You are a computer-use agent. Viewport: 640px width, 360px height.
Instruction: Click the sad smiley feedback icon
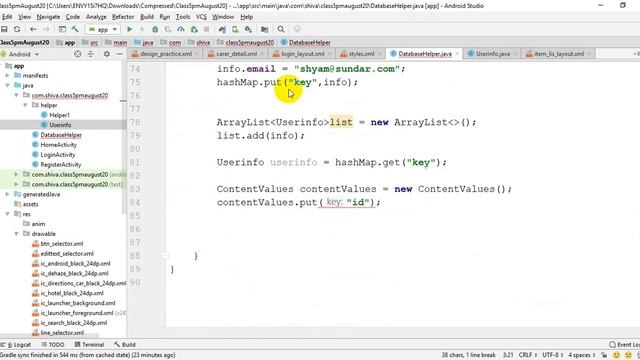629,355
